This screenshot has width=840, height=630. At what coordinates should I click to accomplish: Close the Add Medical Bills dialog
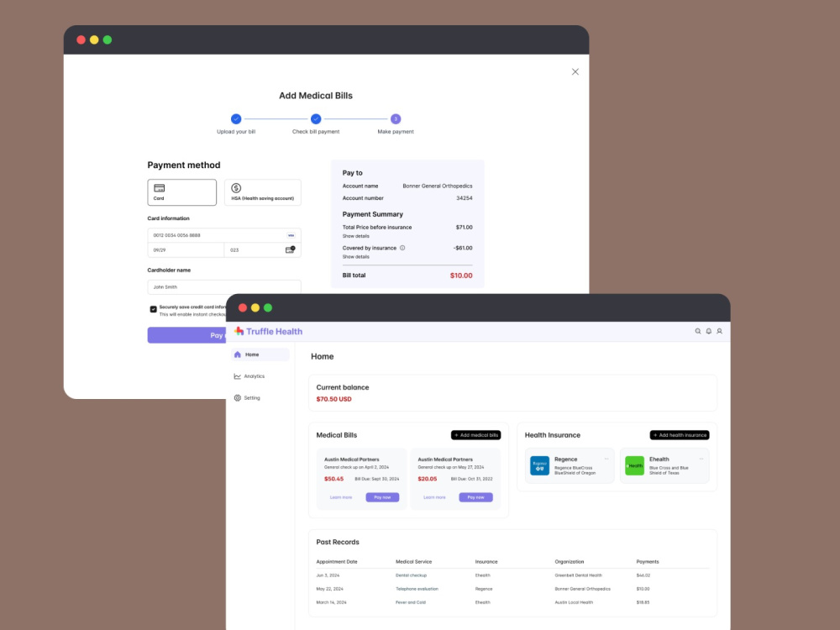[x=575, y=71]
